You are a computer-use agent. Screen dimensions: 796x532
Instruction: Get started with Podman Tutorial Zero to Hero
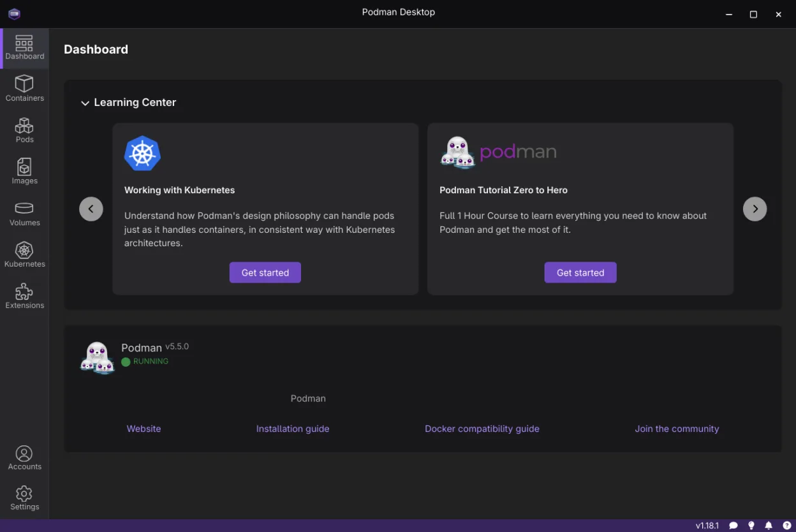[580, 272]
